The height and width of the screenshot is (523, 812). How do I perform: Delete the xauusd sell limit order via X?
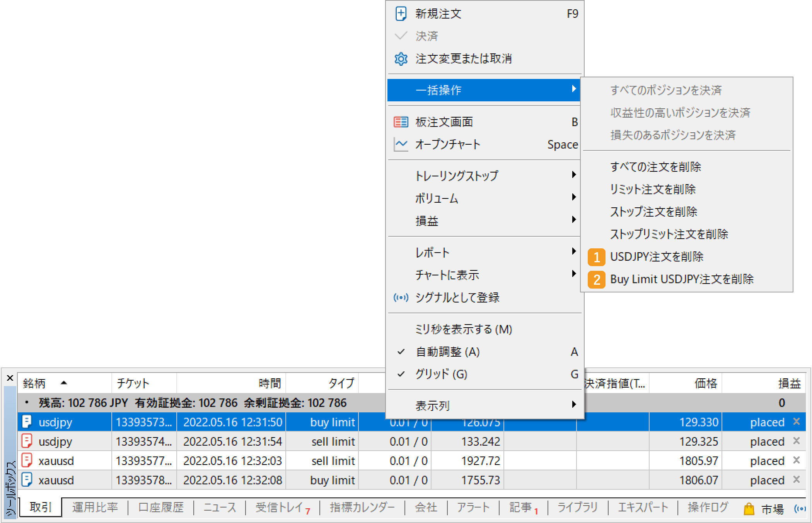click(x=797, y=460)
